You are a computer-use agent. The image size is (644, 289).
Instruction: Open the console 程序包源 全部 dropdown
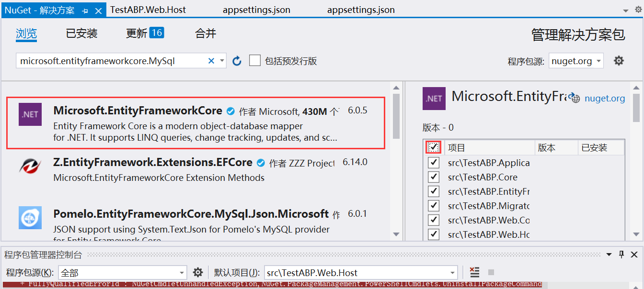click(122, 273)
